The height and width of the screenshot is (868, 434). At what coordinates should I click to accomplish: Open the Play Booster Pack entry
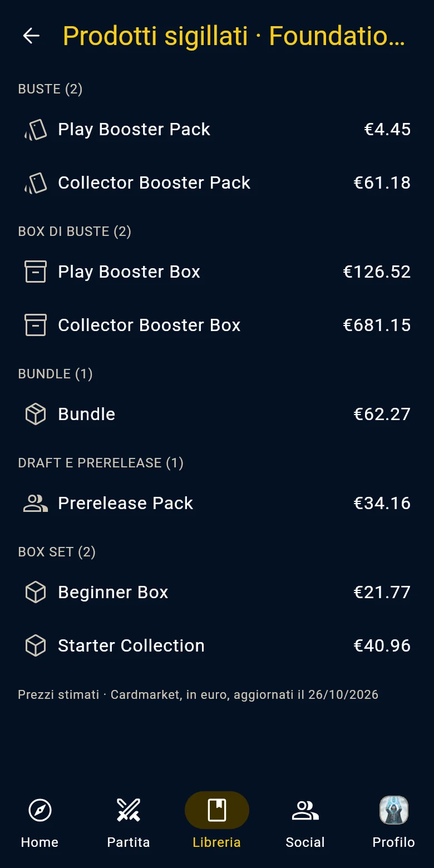(217, 130)
